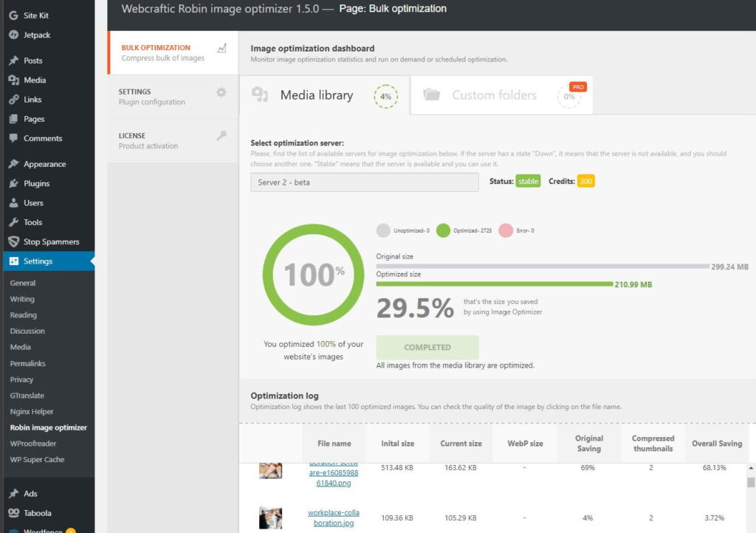The width and height of the screenshot is (756, 533).
Task: Switch to the Media library tab
Action: coord(323,95)
